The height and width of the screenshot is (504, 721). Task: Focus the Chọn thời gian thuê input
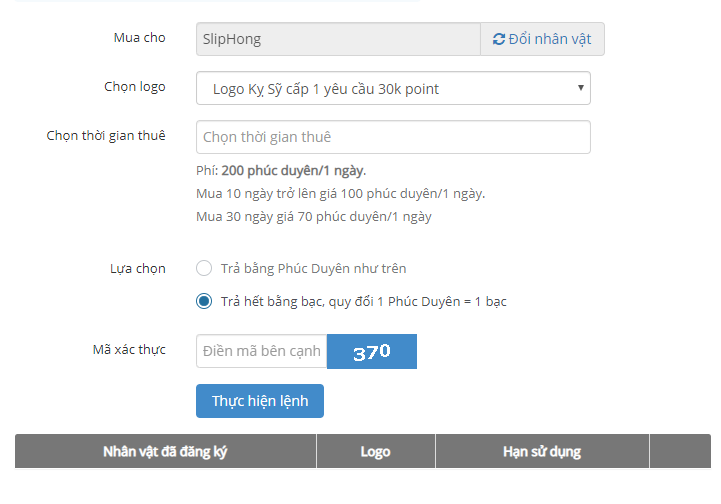pyautogui.click(x=392, y=137)
